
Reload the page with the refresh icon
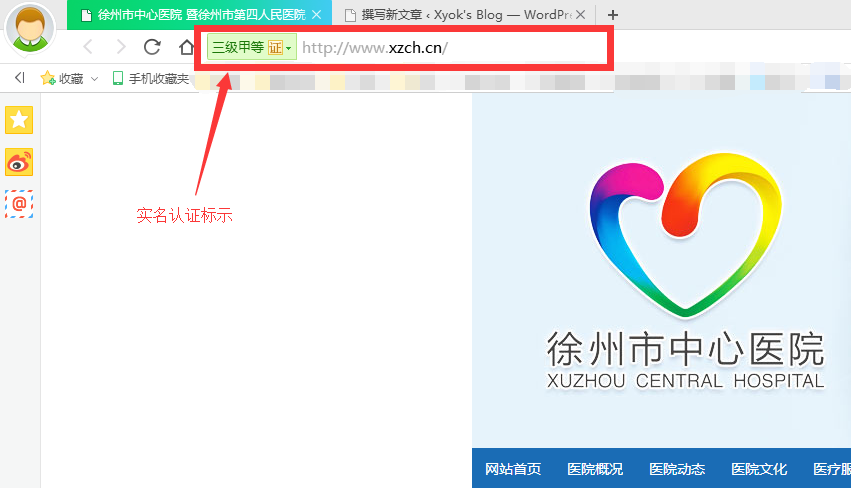coord(153,47)
